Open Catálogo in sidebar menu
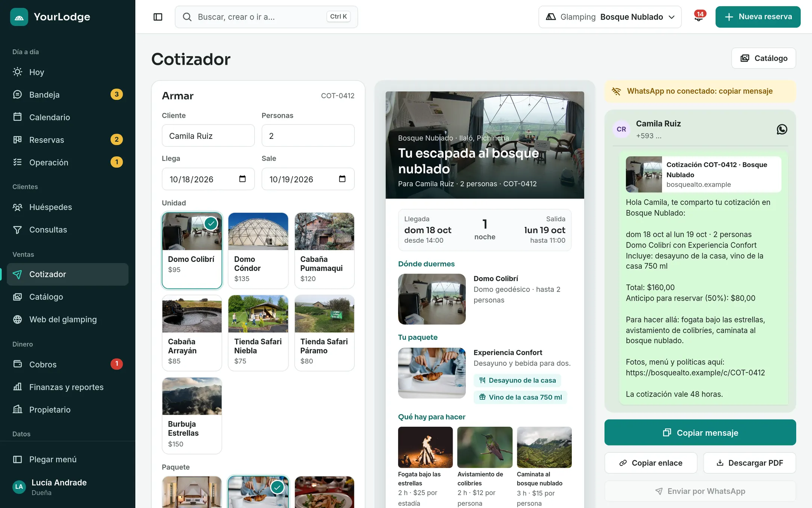This screenshot has height=508, width=812. tap(68, 297)
